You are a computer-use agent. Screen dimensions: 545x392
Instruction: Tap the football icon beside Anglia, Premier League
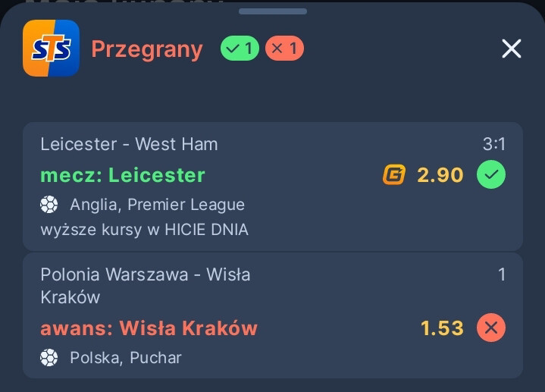pyautogui.click(x=49, y=205)
